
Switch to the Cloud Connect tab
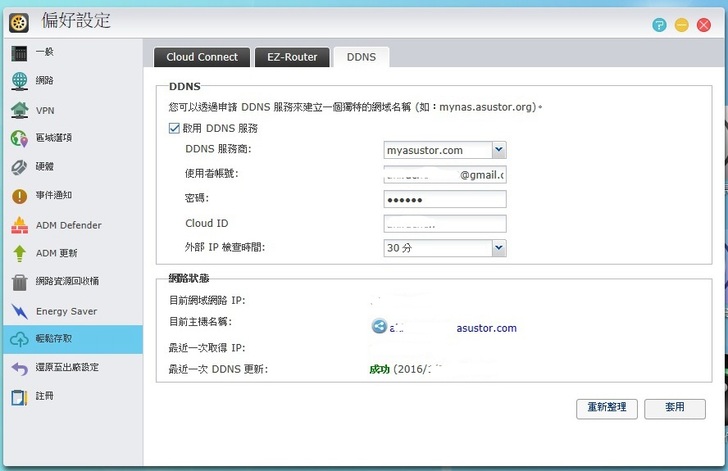click(x=202, y=57)
